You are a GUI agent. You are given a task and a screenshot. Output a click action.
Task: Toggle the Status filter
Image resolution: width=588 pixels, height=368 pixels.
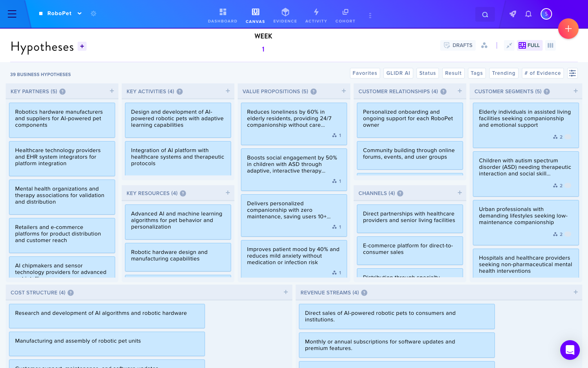point(428,73)
